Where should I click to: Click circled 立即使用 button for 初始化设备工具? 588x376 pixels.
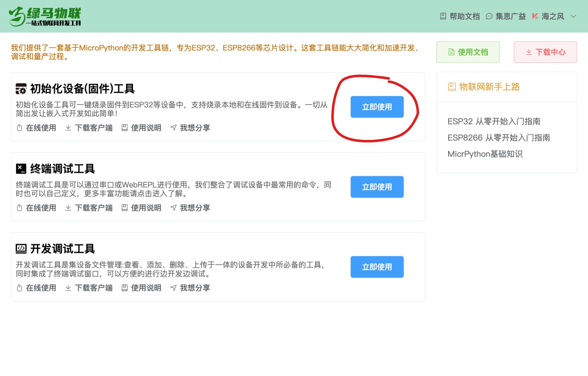pos(377,107)
